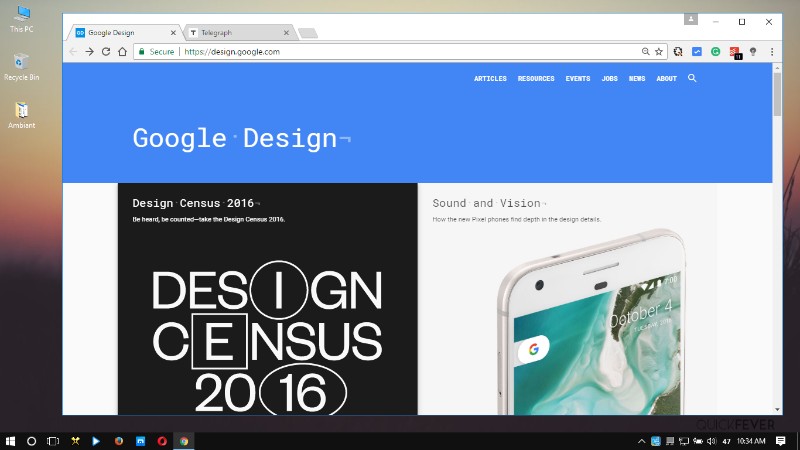Open Task View on the taskbar
Viewport: 800px width, 450px height.
[53, 441]
